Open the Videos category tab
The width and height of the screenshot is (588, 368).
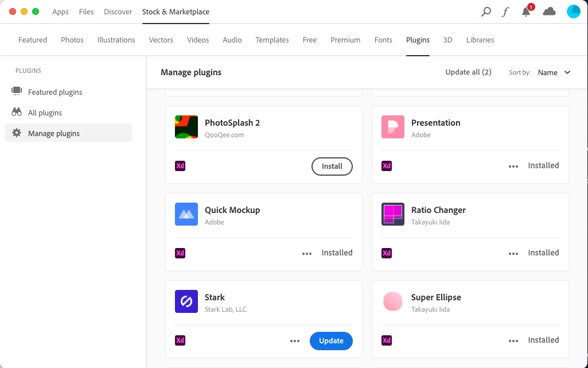point(198,40)
